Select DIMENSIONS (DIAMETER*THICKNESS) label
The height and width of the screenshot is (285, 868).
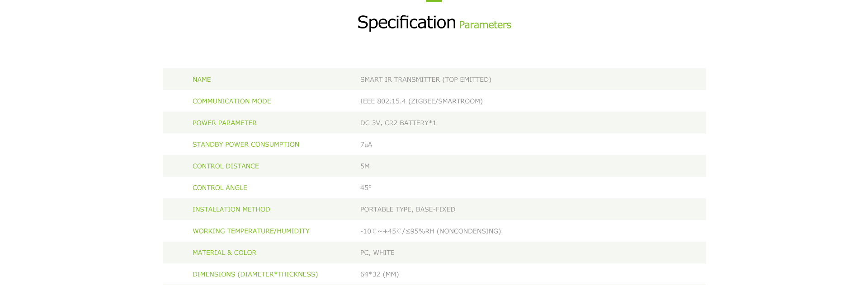(x=255, y=275)
